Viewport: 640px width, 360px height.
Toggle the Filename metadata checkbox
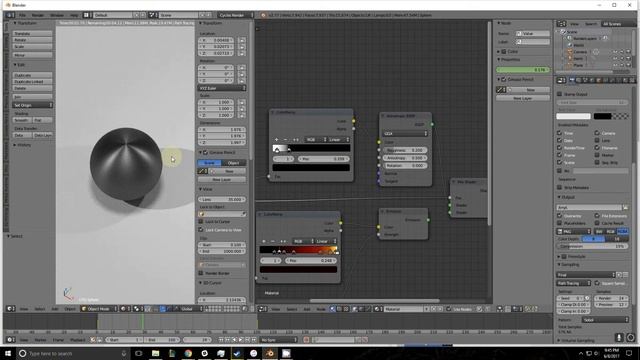coord(597,148)
